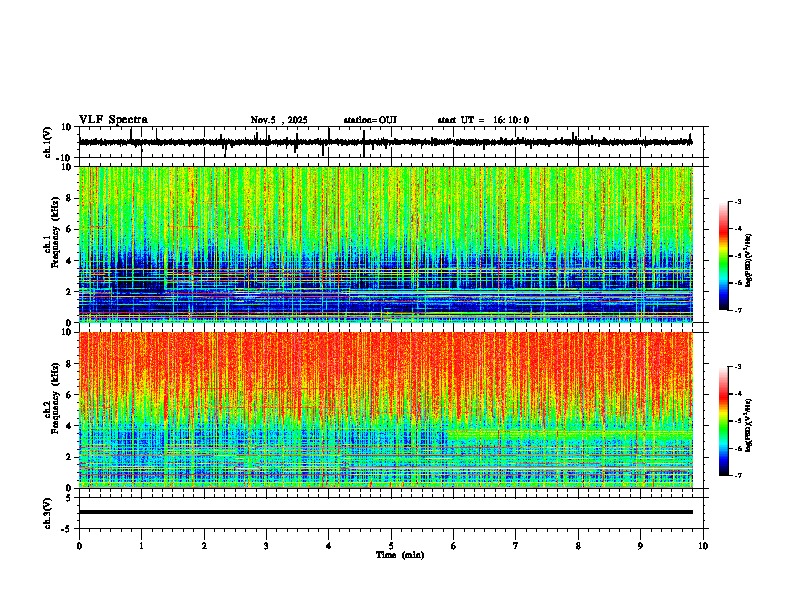Click the "6" tick on the time axis
Viewport: 792px width, 612px height.
point(454,546)
